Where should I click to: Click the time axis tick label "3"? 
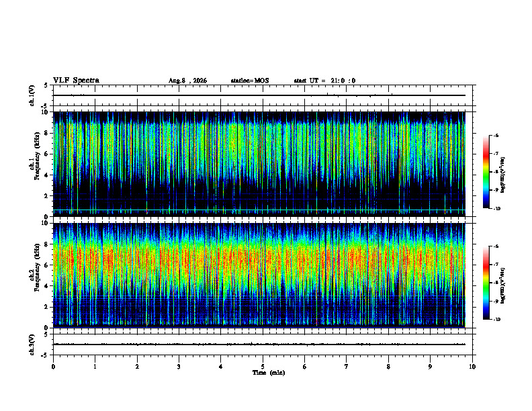[179, 367]
